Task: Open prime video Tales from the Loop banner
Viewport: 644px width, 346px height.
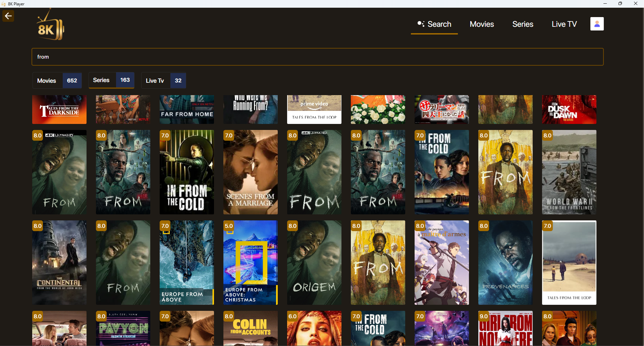Action: click(314, 110)
